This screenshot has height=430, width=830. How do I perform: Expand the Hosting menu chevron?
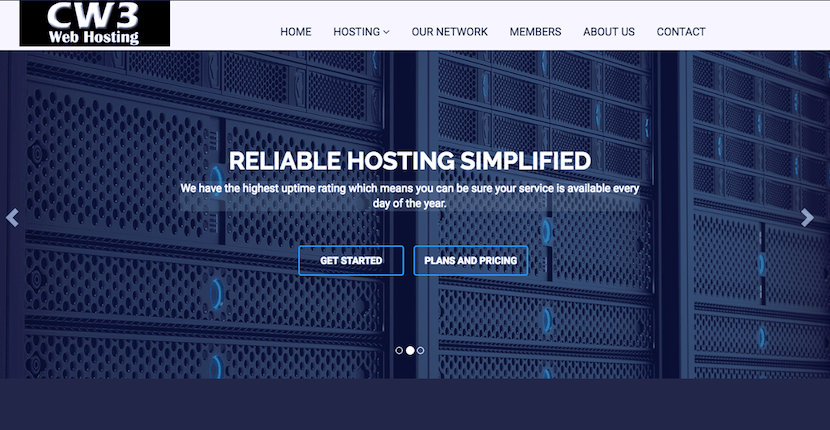[386, 32]
